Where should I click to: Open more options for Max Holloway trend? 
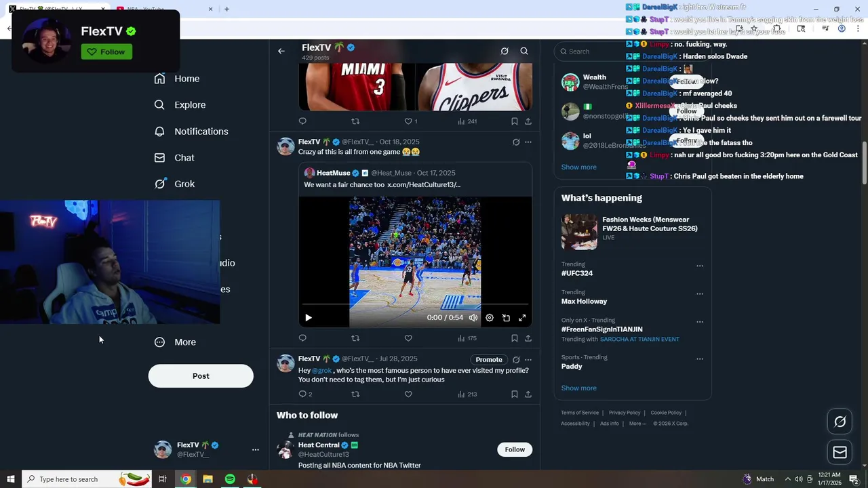pyautogui.click(x=700, y=294)
